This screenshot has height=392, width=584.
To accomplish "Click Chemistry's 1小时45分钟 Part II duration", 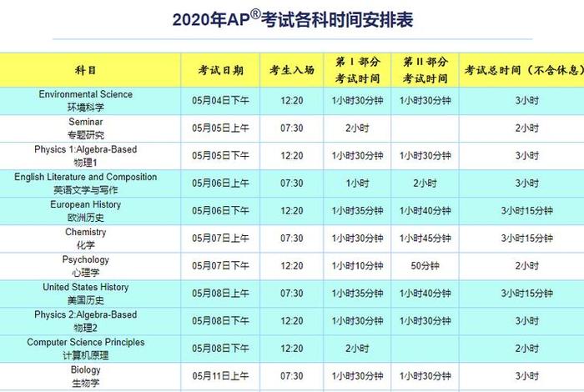I will point(425,239).
